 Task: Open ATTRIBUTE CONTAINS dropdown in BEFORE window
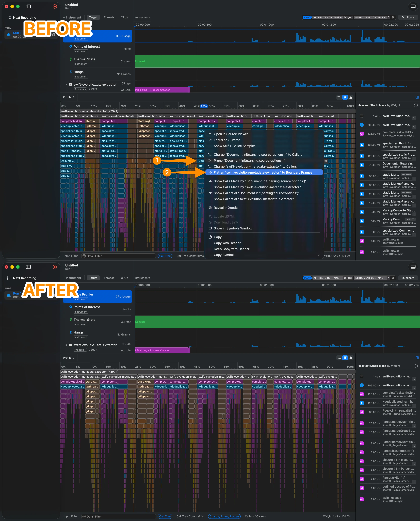click(x=327, y=17)
